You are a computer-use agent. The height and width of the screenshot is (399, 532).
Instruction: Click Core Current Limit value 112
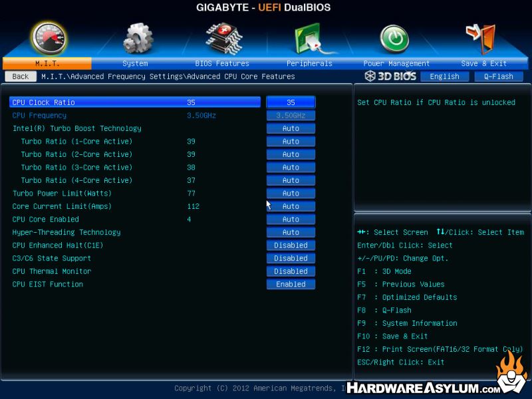193,206
